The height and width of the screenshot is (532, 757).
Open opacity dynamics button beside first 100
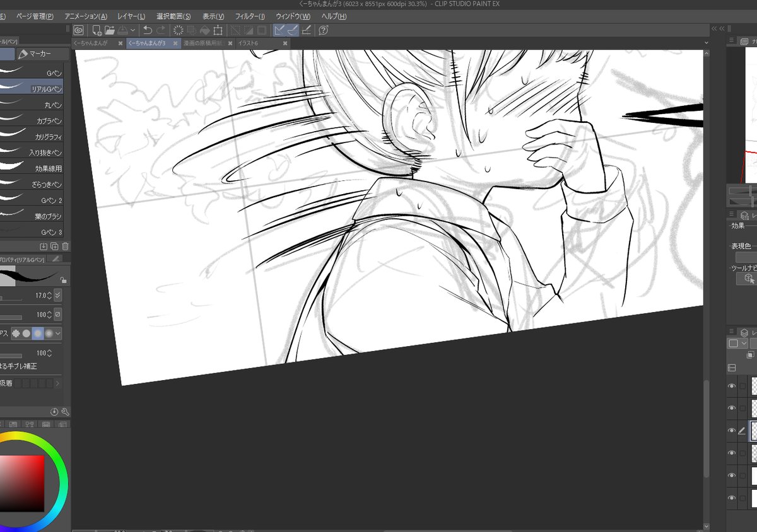[x=58, y=314]
